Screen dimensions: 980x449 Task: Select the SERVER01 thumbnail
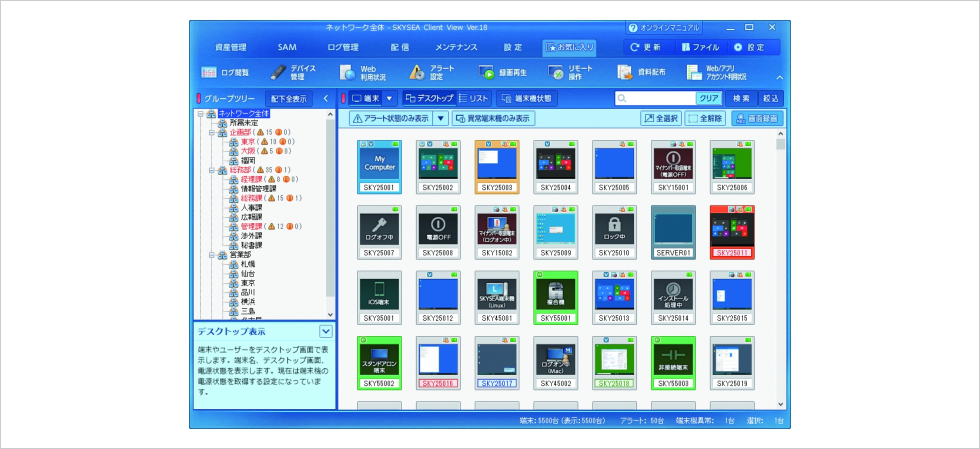673,232
